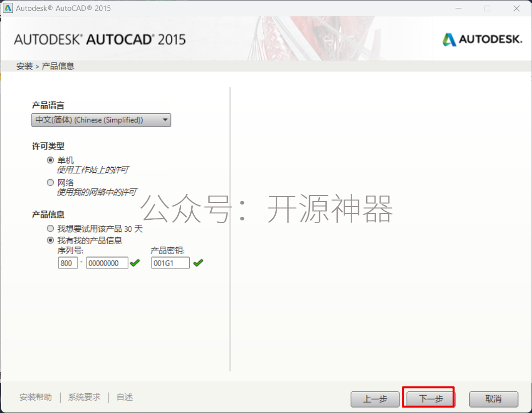Click the 产品密钥 label
Viewport: 532px width, 413px height.
point(167,251)
